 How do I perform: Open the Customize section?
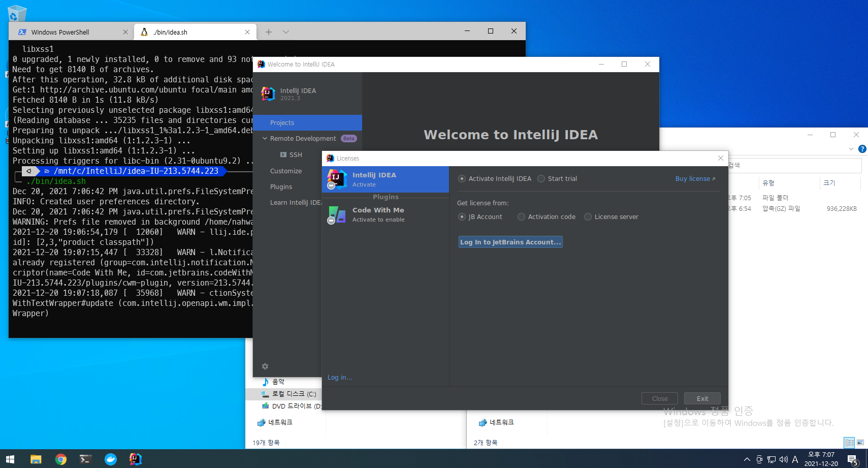286,171
